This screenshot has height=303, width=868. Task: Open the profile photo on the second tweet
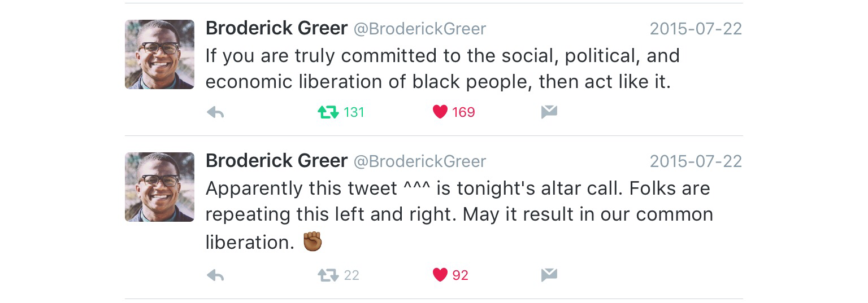(159, 187)
